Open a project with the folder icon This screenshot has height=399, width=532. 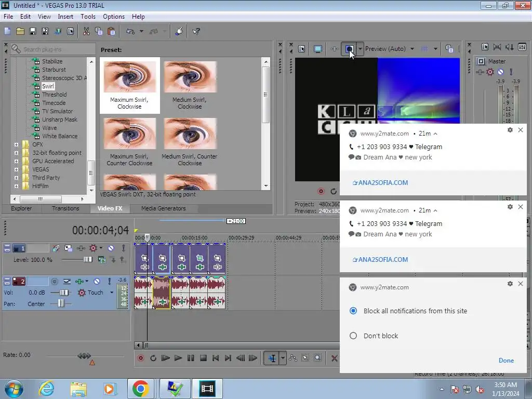20,32
